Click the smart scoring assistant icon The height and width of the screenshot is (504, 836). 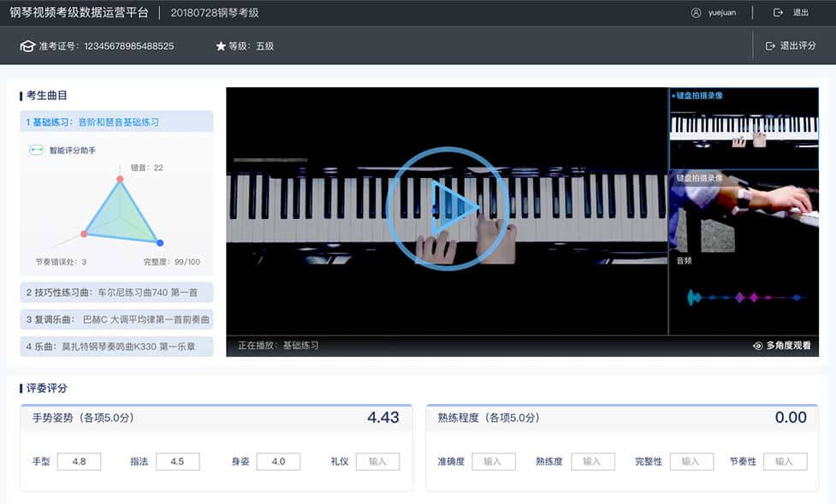tap(37, 150)
